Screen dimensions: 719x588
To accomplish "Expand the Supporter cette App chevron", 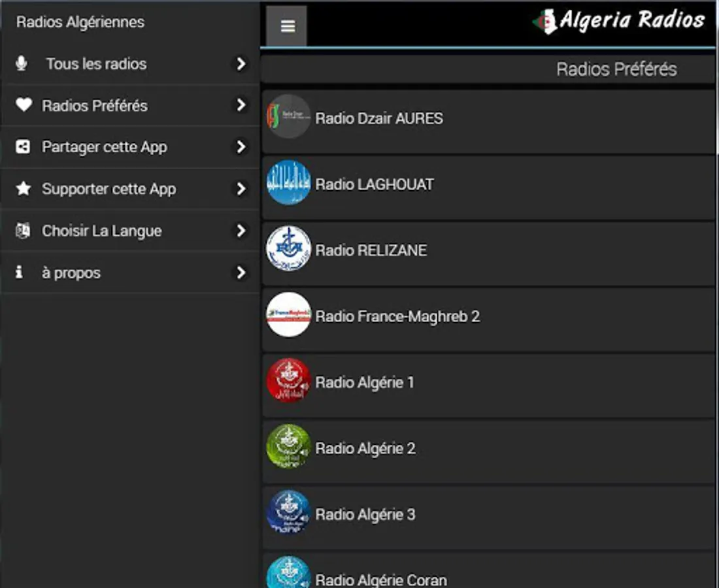I will coord(241,189).
